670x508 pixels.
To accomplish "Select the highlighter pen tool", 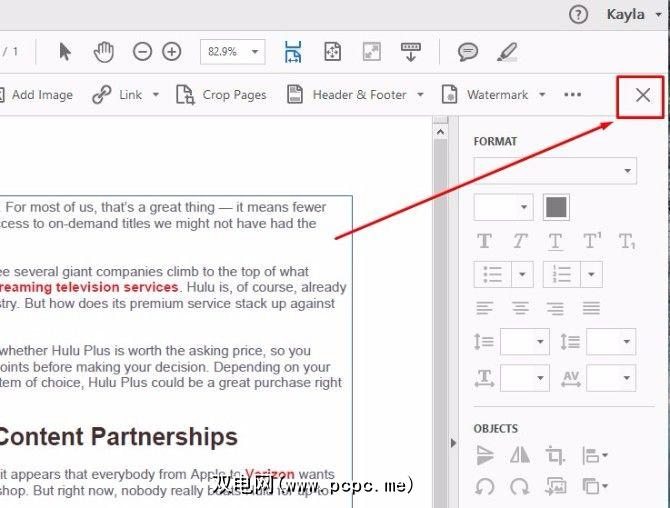I will click(x=508, y=52).
